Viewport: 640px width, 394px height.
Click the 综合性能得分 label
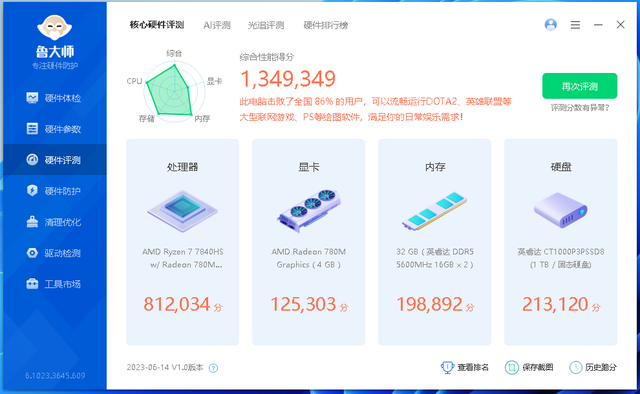point(267,57)
